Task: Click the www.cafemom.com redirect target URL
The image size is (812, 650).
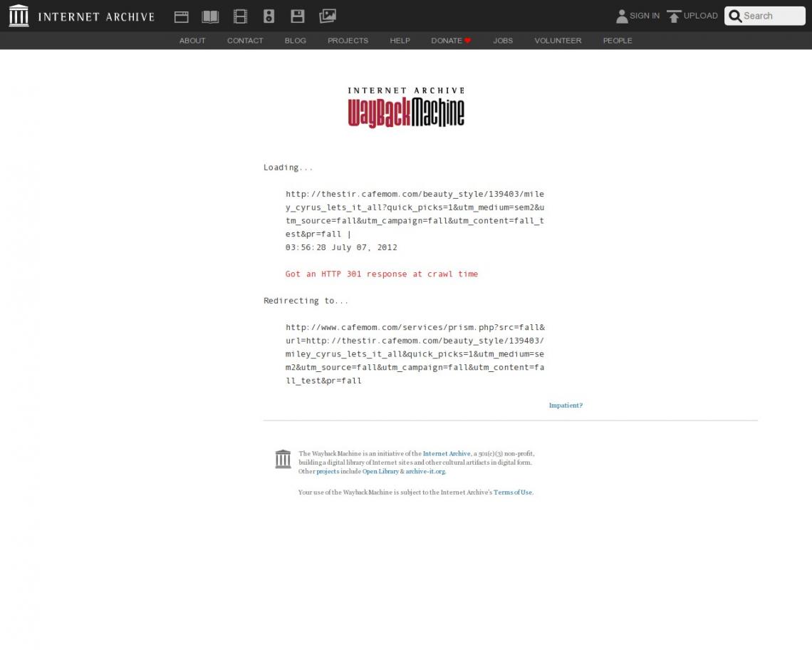Action: [x=415, y=354]
